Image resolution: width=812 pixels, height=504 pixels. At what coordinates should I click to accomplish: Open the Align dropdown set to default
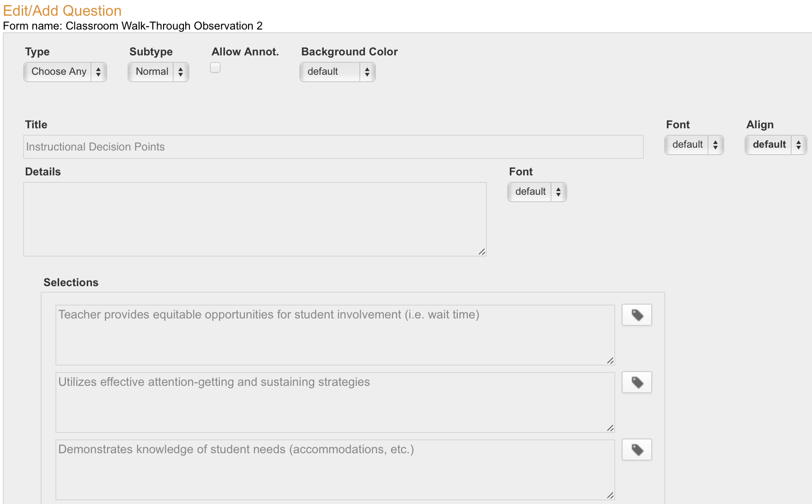pyautogui.click(x=769, y=144)
